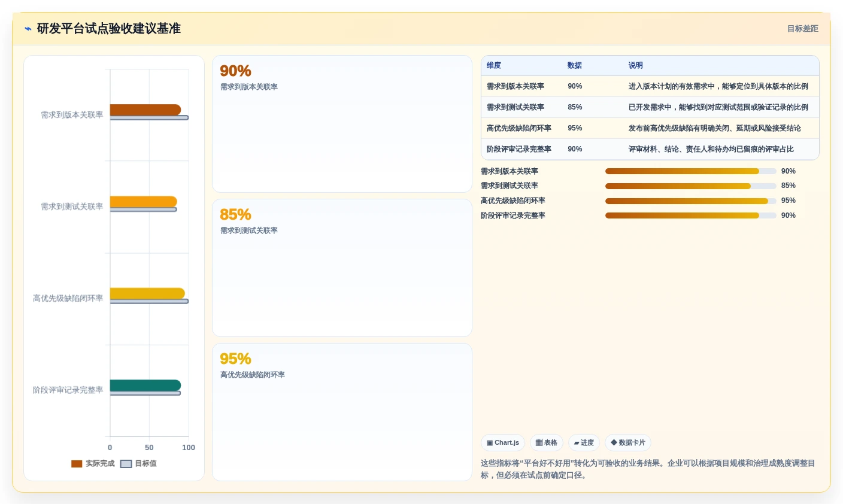This screenshot has height=504, width=843.
Task: Click the footnote paragraph starting 这些指标将
Action: pos(648,469)
